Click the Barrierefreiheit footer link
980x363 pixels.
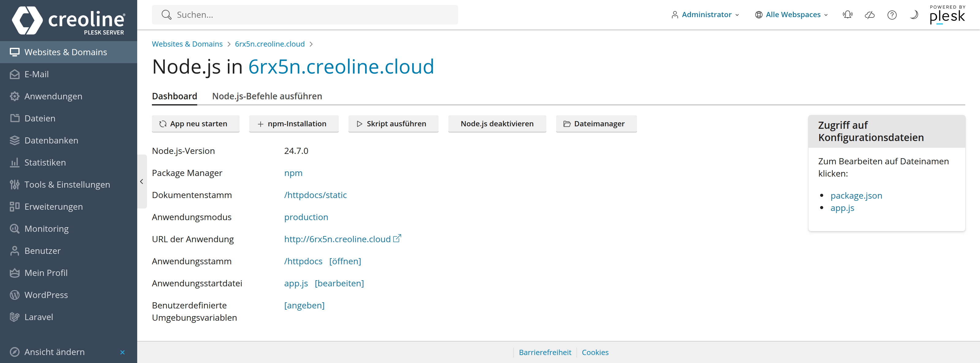[x=545, y=352]
